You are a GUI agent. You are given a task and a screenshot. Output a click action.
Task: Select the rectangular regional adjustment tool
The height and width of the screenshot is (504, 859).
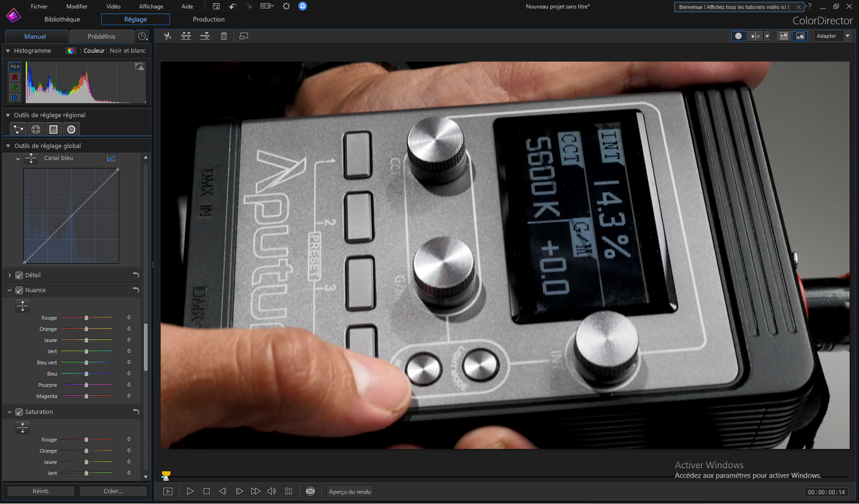[x=54, y=129]
